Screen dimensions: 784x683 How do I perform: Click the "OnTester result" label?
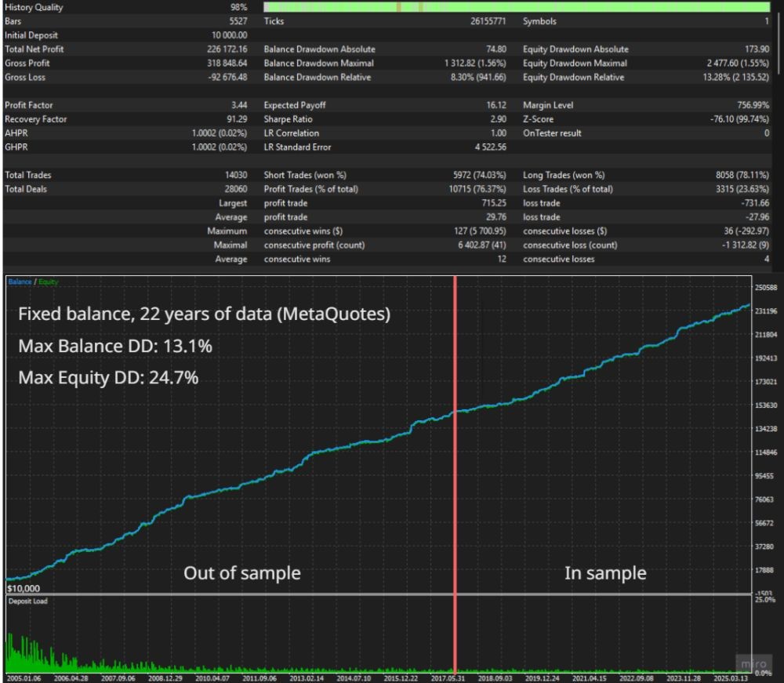tap(552, 133)
